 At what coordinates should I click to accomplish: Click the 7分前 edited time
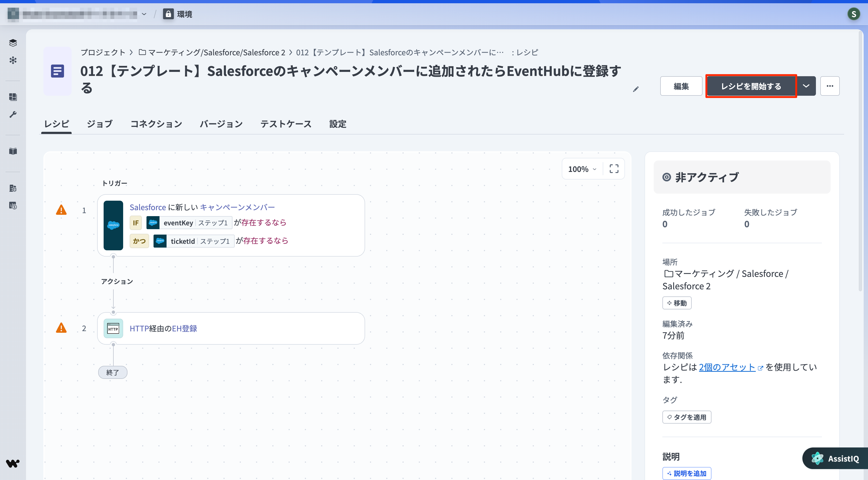(673, 335)
